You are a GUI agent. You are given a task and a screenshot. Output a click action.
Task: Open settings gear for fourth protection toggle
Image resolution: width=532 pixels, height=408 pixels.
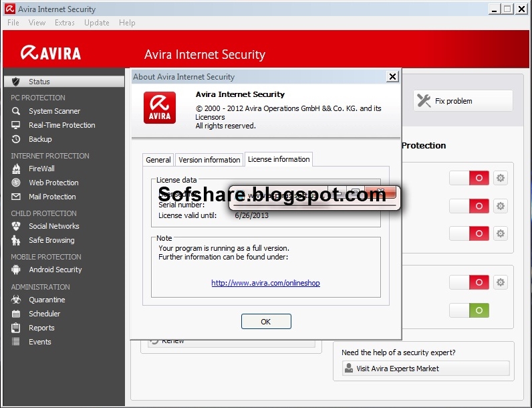tap(501, 282)
